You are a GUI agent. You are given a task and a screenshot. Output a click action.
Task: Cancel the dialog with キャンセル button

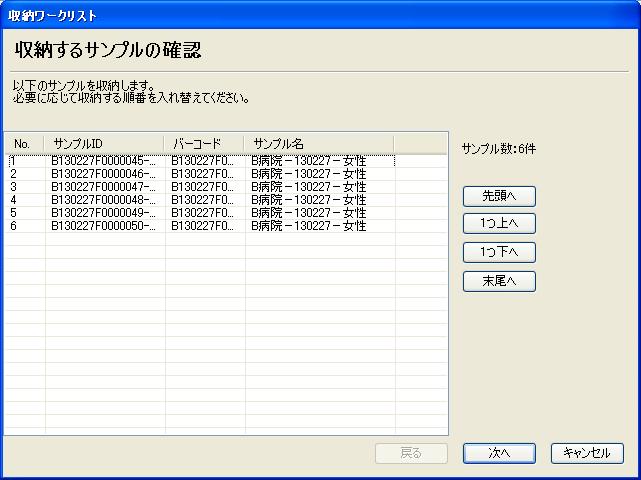coord(587,453)
